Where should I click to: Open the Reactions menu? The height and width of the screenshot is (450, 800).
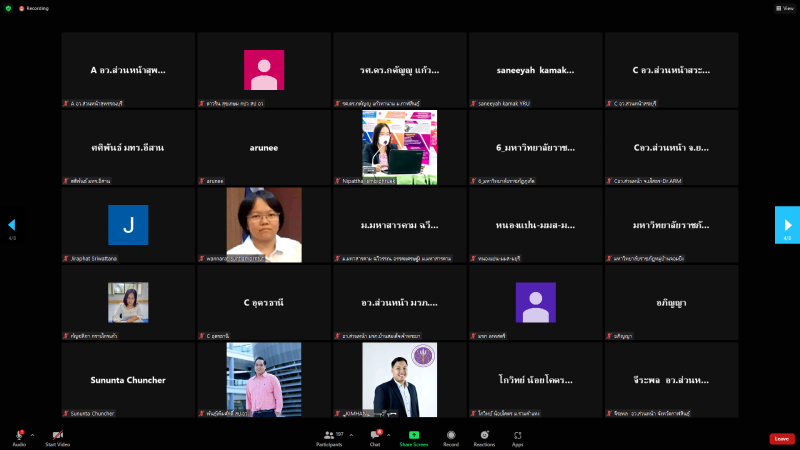[x=484, y=437]
